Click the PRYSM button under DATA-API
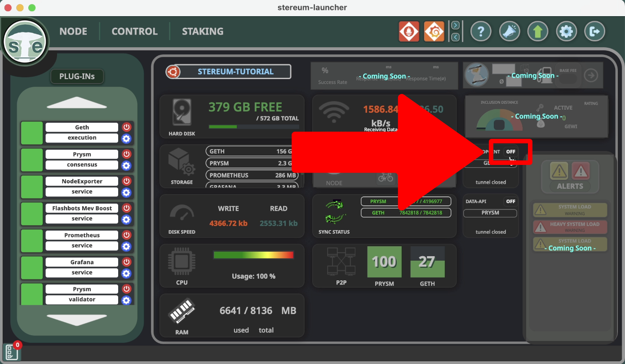This screenshot has height=364, width=625. [490, 213]
